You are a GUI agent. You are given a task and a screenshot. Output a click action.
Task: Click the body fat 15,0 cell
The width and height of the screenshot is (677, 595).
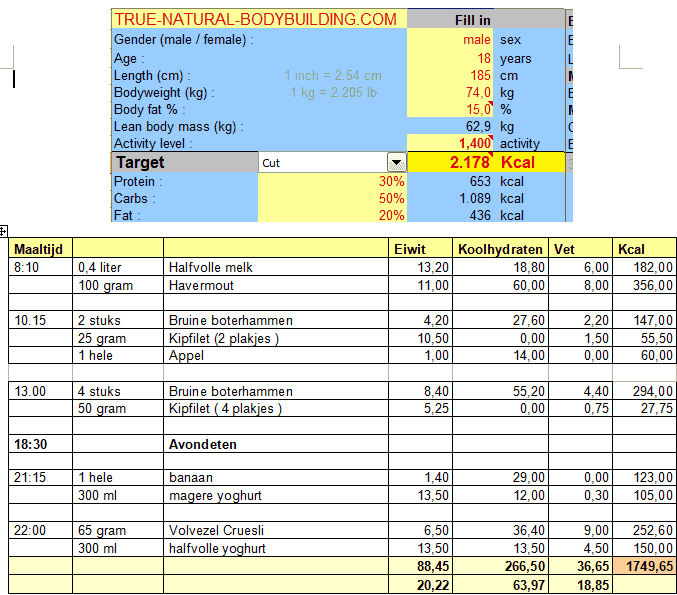pos(451,109)
